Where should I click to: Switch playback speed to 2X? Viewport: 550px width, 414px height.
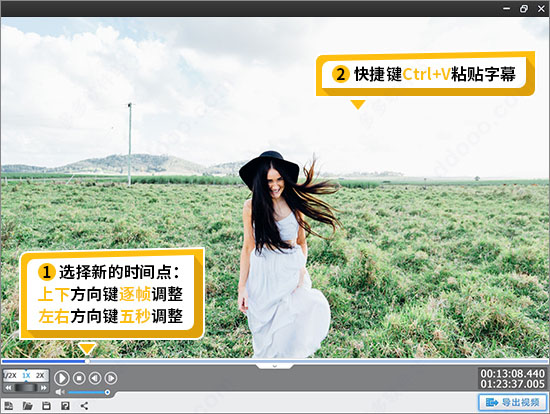(x=40, y=375)
